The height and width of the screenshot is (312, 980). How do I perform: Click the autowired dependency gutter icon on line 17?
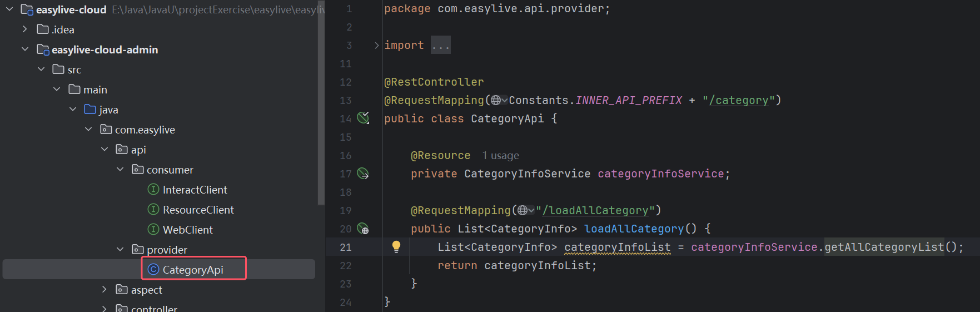[x=363, y=174]
